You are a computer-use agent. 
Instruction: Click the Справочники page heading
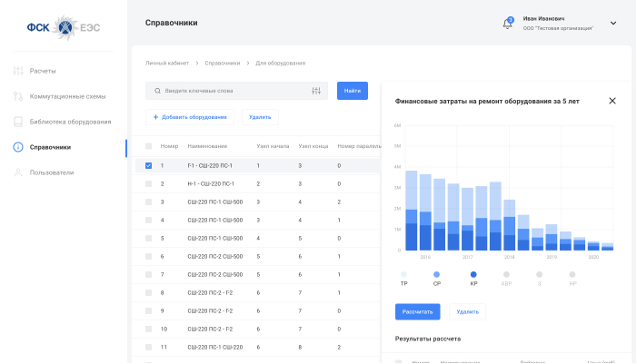[172, 23]
